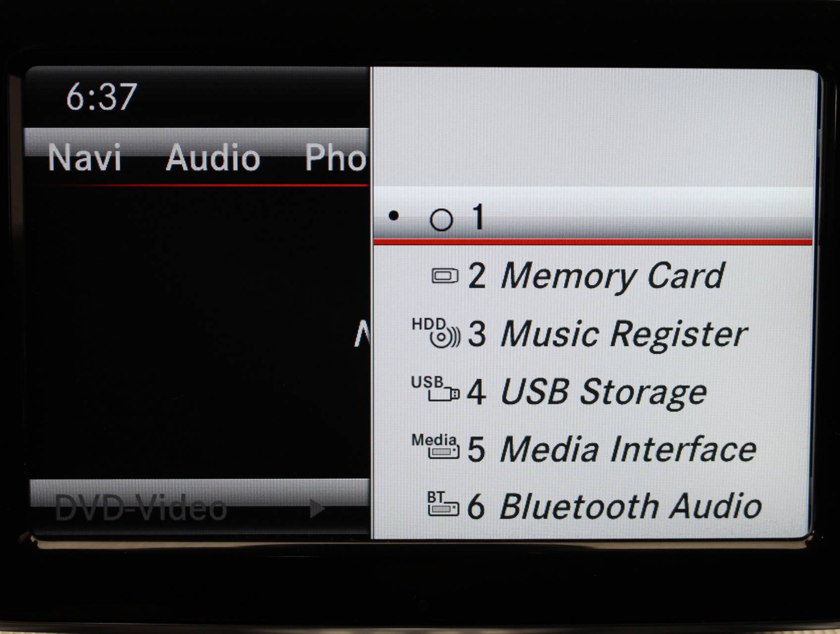Viewport: 840px width, 634px height.
Task: Choose the 2 Memory Card source
Action: 592,275
